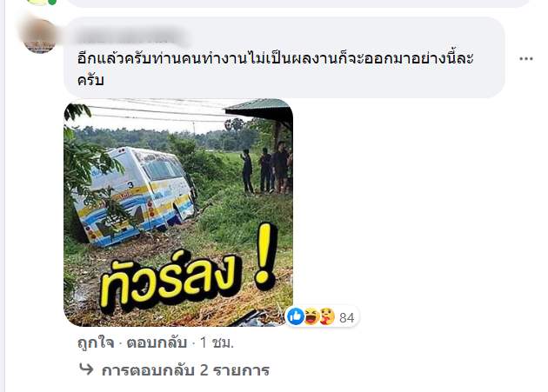The width and height of the screenshot is (548, 392).
Task: Expand การตอบกลับ 2 รายการ replies
Action: 185,370
